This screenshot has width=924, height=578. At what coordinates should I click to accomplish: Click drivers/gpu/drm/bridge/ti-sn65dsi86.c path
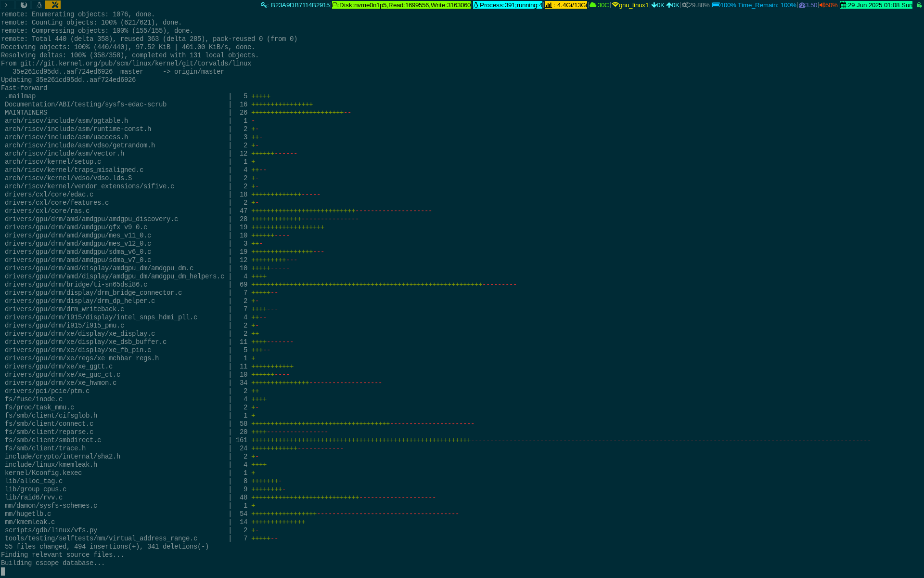point(76,285)
